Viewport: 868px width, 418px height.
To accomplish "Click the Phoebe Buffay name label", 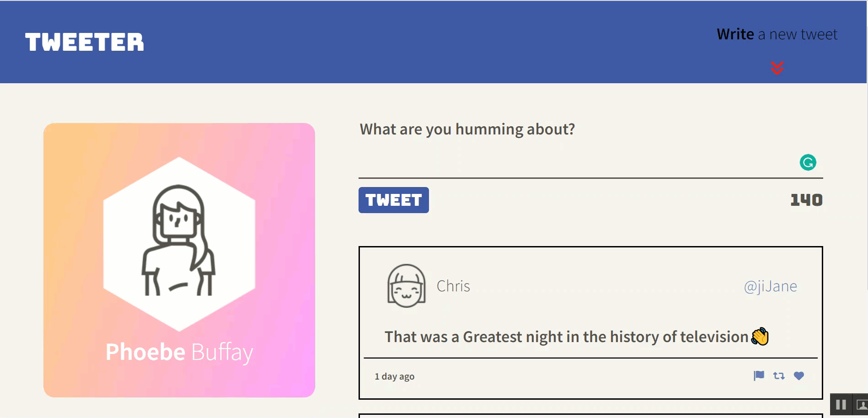I will (179, 352).
